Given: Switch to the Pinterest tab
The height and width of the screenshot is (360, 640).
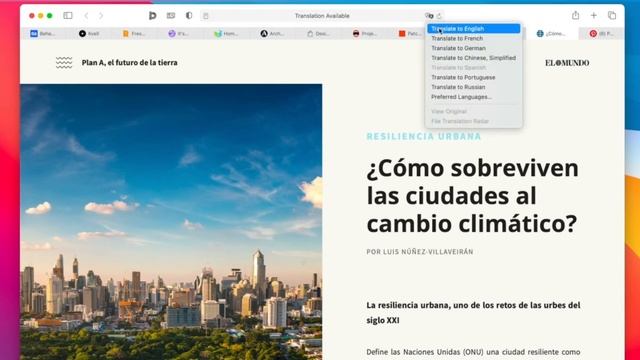Looking at the screenshot, I should pyautogui.click(x=602, y=33).
